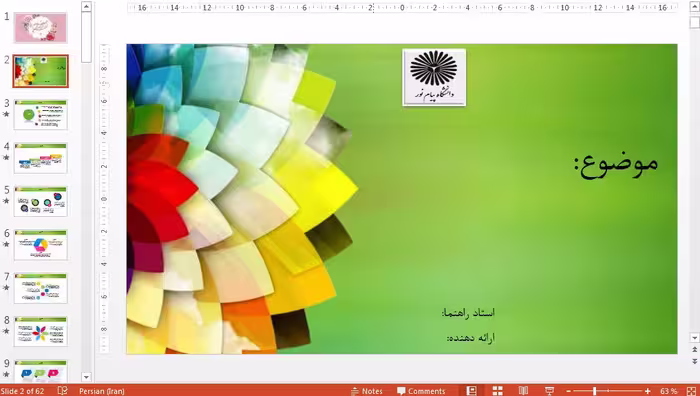Click the استاد راهنما: text on slide

pyautogui.click(x=468, y=313)
